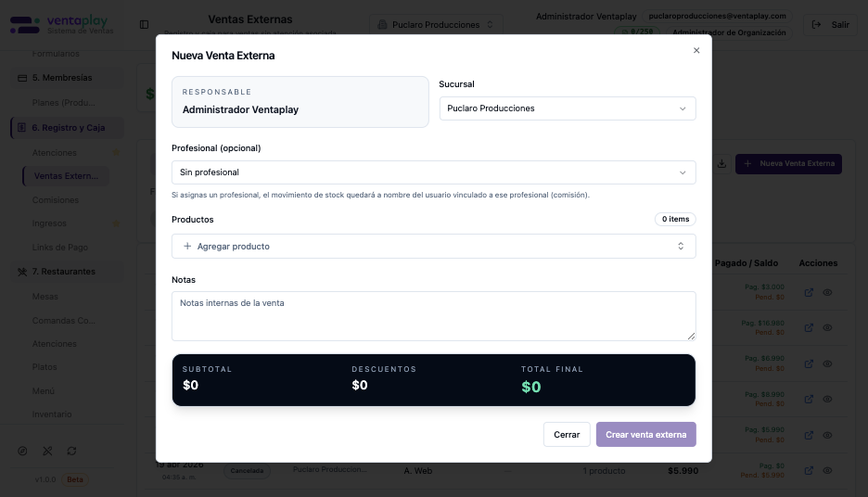View details eye icon for Pag. $3.000 row
The image size is (868, 497).
click(827, 293)
